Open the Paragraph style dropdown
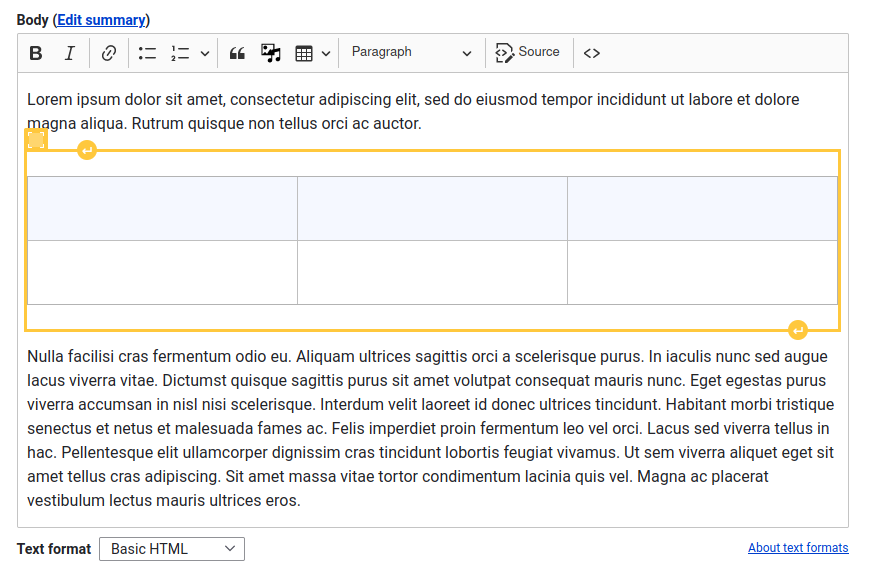 pyautogui.click(x=410, y=52)
